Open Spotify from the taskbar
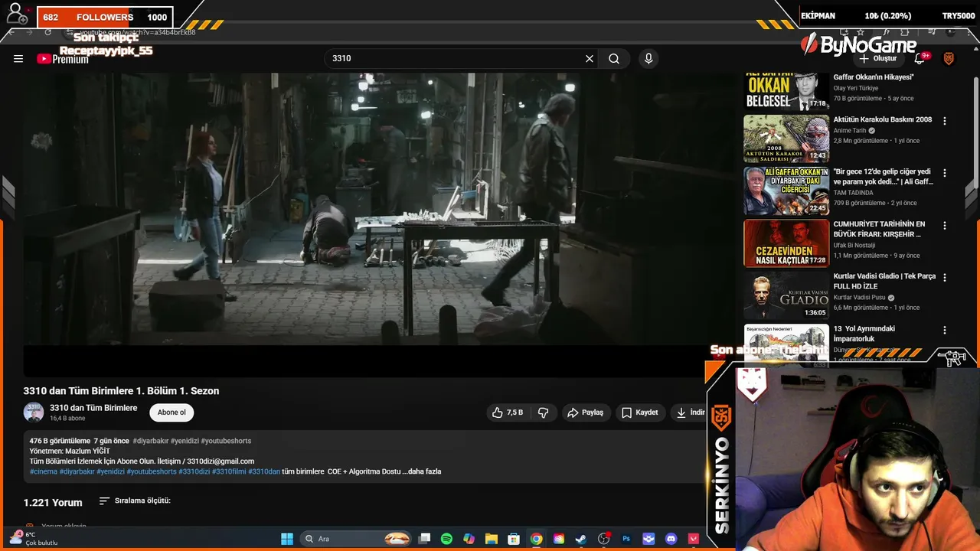 (x=446, y=539)
